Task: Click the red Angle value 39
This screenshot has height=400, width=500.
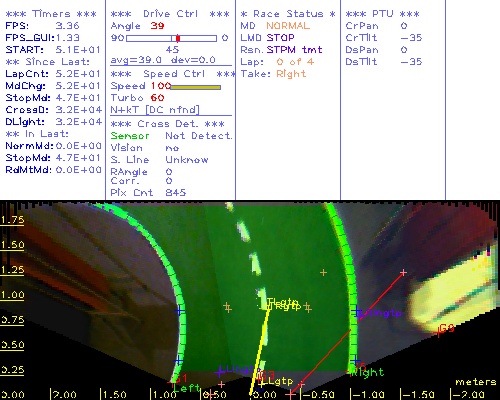Action: point(157,26)
